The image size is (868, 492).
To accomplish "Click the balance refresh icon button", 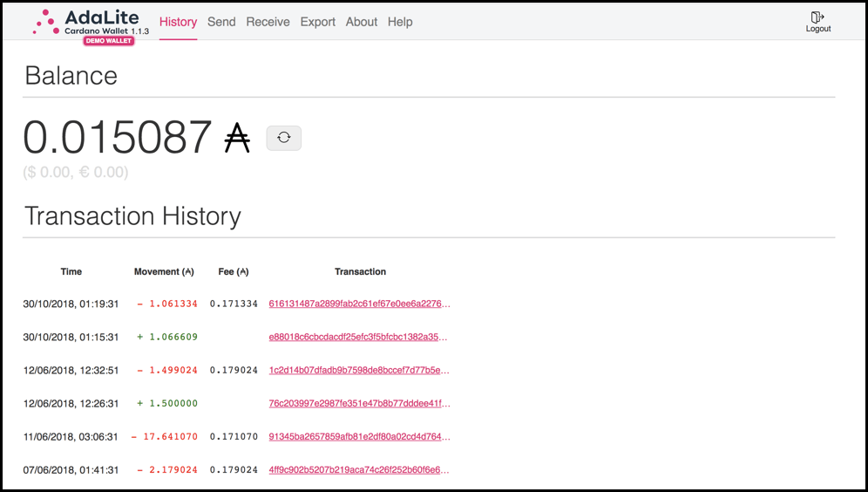I will [284, 138].
